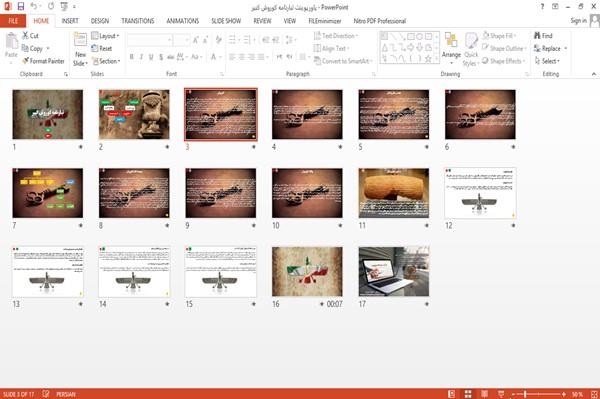Click the Increase Font Size icon
600x399 pixels.
(x=196, y=40)
